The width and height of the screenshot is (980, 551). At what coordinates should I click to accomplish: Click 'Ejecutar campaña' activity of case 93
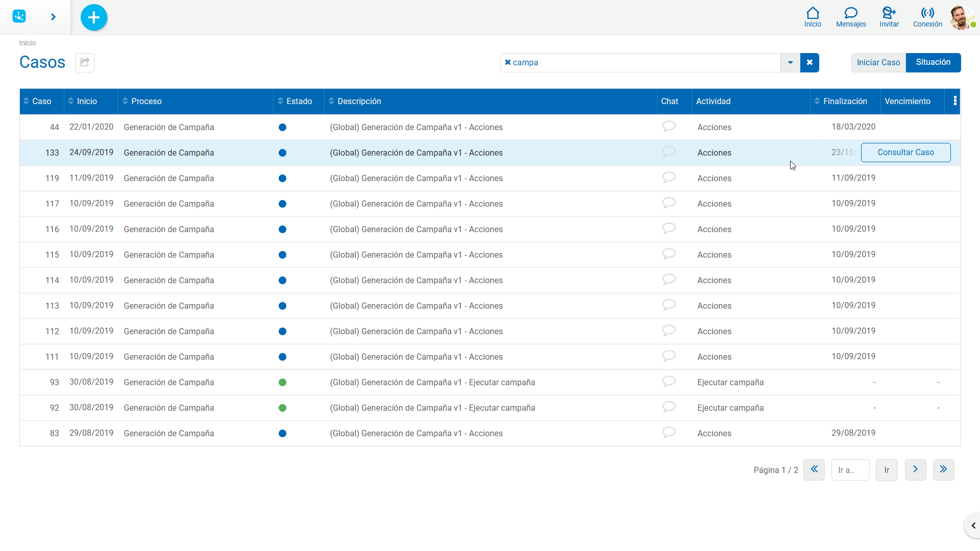tap(730, 382)
